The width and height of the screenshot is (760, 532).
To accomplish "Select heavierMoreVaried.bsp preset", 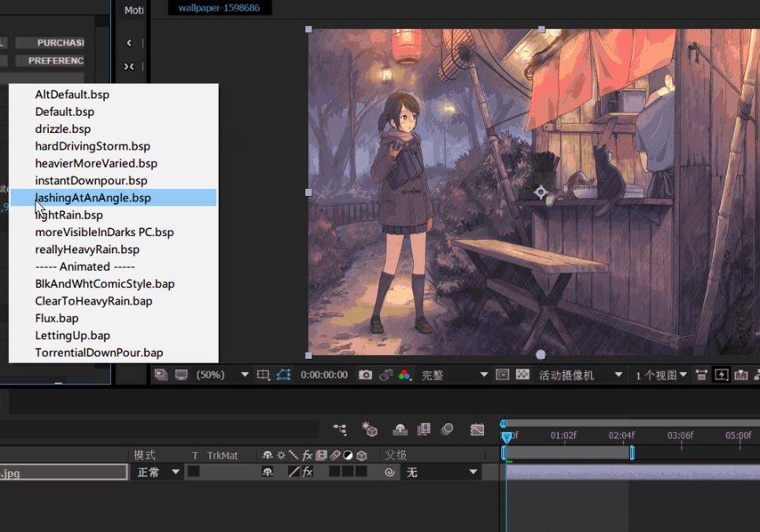I will 113,164.
